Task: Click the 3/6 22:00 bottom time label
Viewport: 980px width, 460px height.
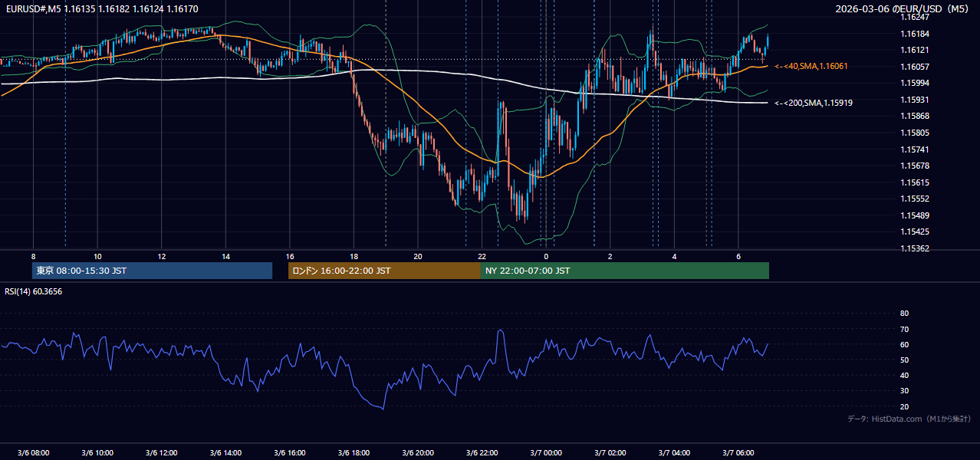Action: 482,453
